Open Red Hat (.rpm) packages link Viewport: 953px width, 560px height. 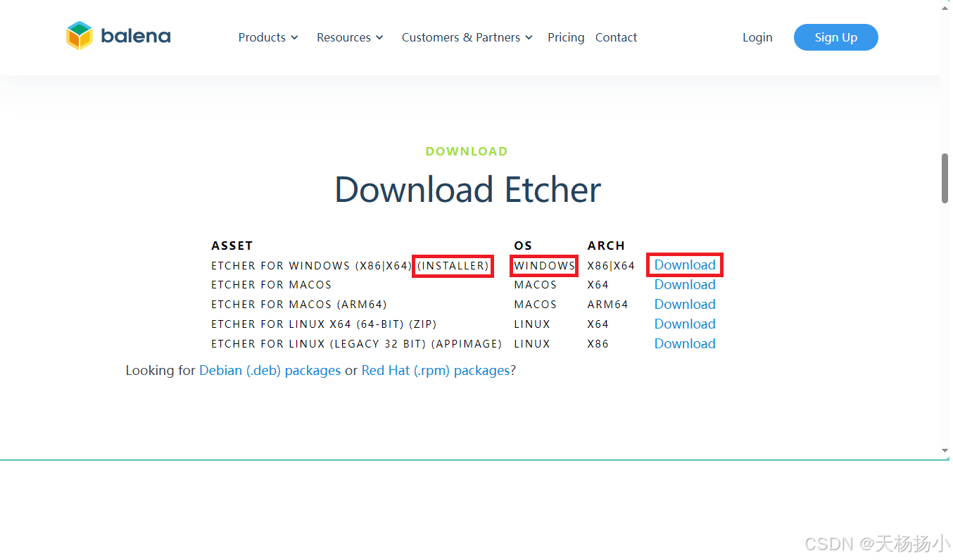[436, 371]
